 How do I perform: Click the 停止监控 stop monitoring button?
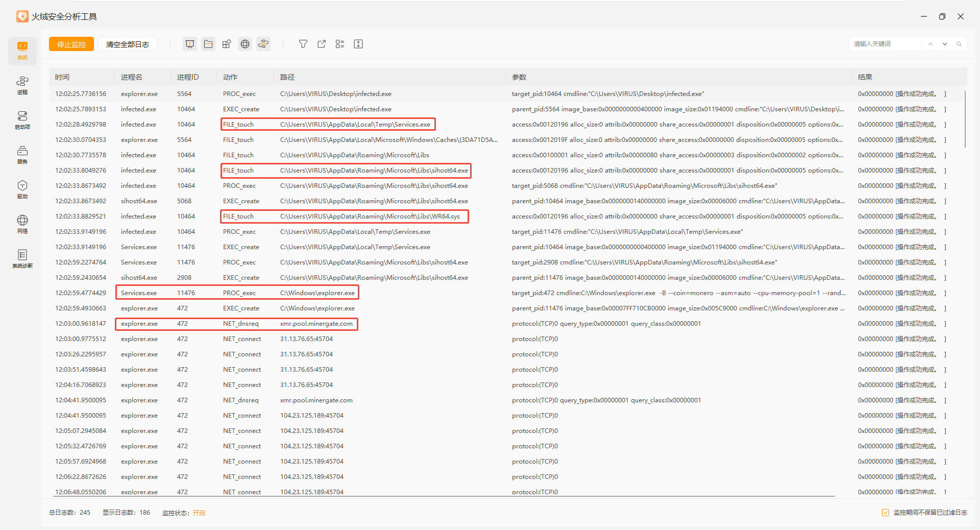pyautogui.click(x=71, y=44)
